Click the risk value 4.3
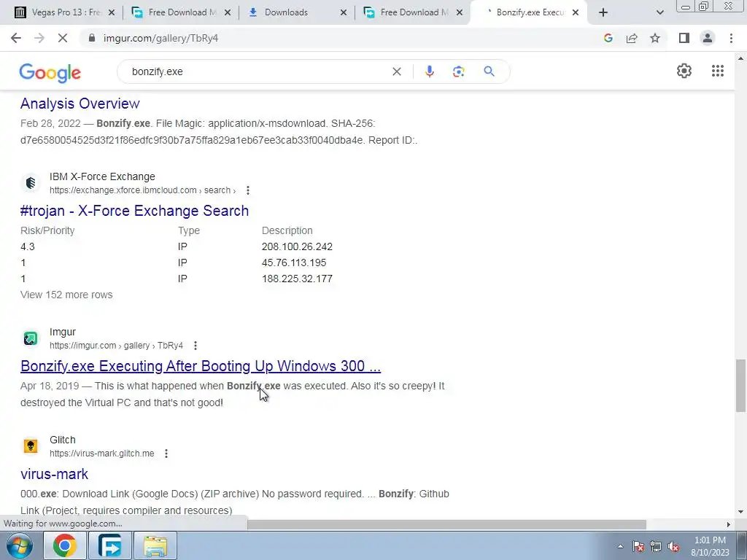 click(28, 246)
